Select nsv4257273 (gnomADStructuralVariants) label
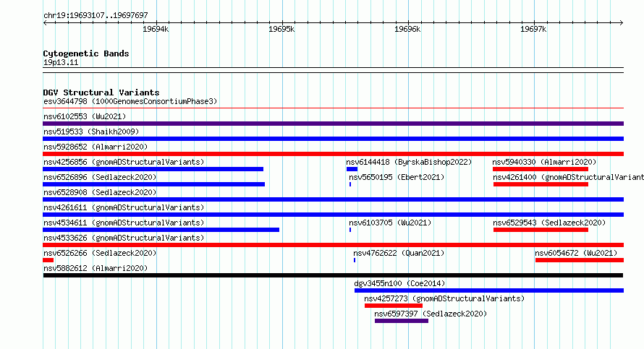 (444, 298)
